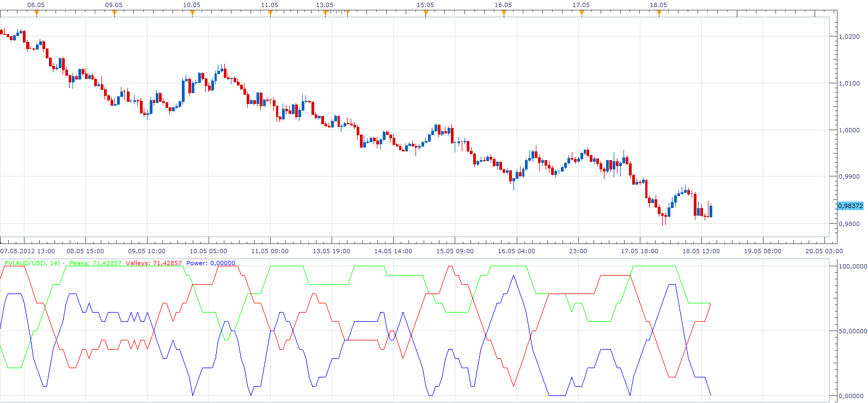Click the 1,0200 price axis label
Viewport: 868px width, 403px height.
pos(849,36)
